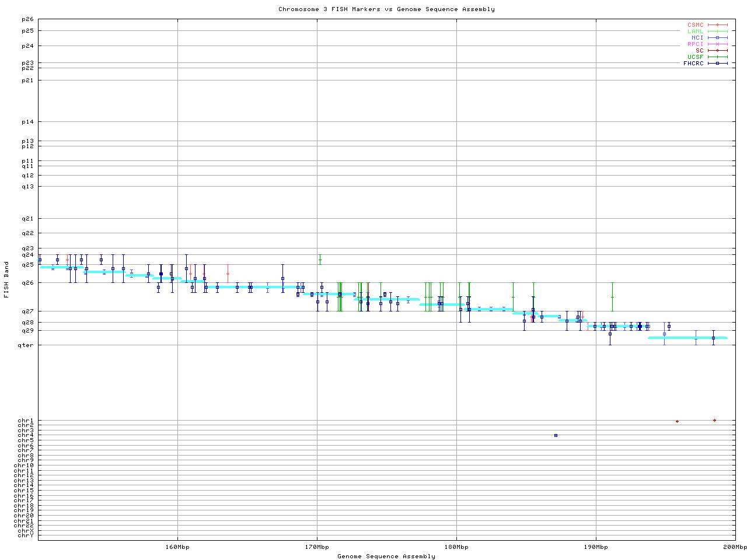Screen dimensions: 747x560
Task: Click the chrY label on the y-axis
Action: (x=26, y=535)
